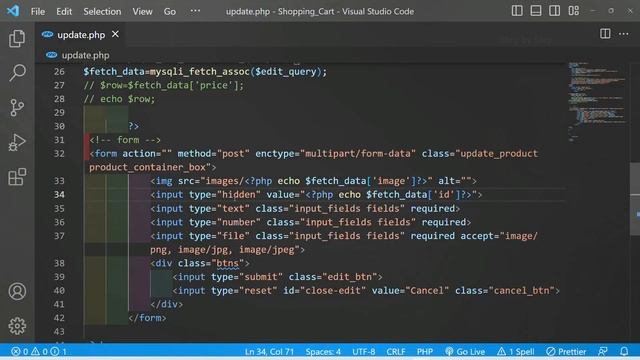
Task: Open the View menu
Action: (142, 11)
